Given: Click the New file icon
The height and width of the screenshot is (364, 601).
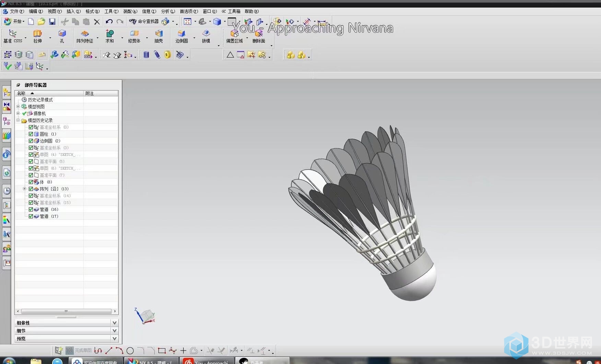Looking at the screenshot, I should click(x=31, y=22).
